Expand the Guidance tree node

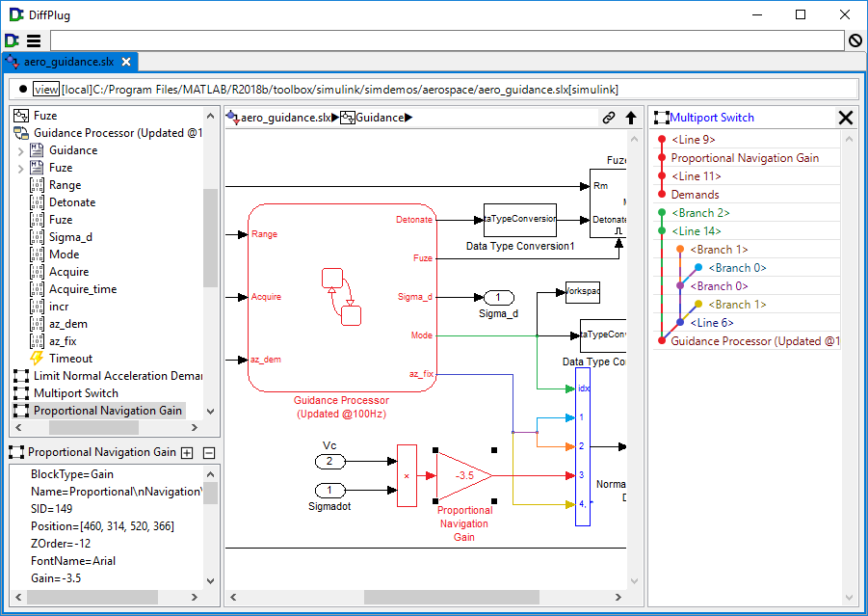20,150
